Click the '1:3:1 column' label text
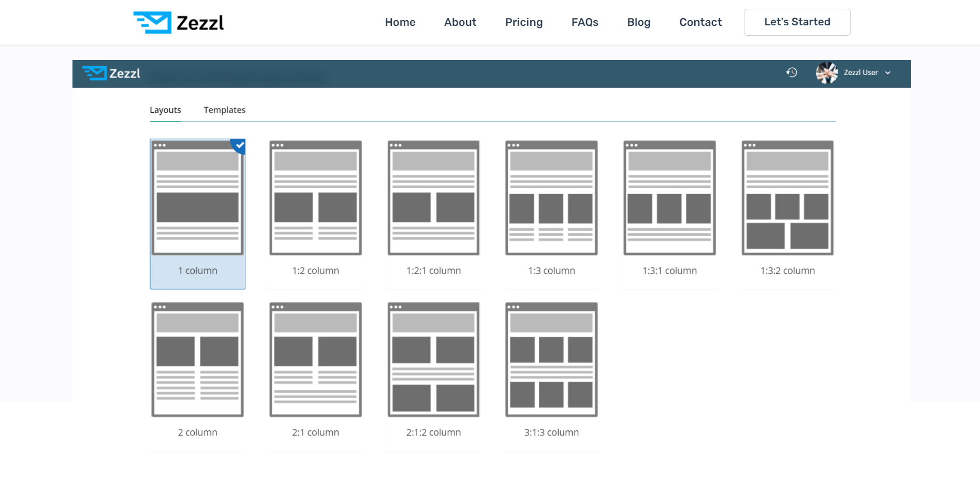The width and height of the screenshot is (980, 479). pos(670,271)
